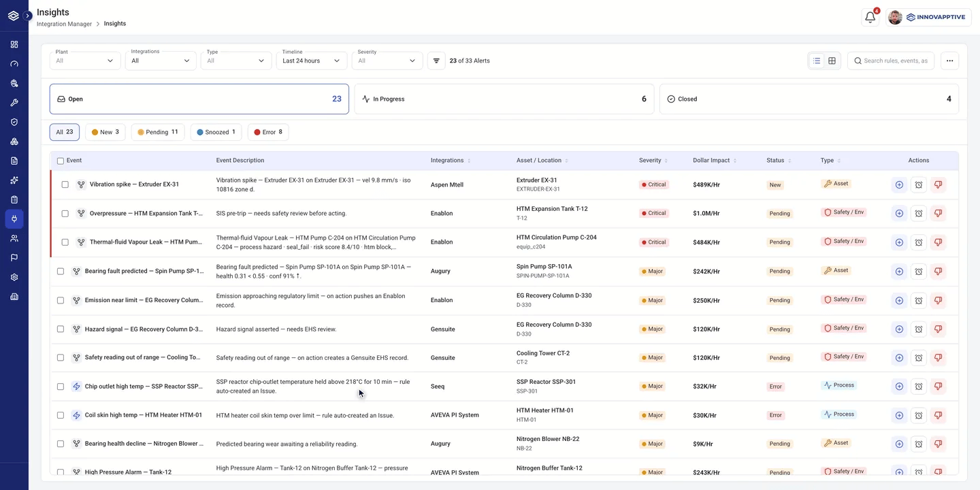The image size is (980, 490).
Task: Select the In Progress status tab
Action: [504, 99]
